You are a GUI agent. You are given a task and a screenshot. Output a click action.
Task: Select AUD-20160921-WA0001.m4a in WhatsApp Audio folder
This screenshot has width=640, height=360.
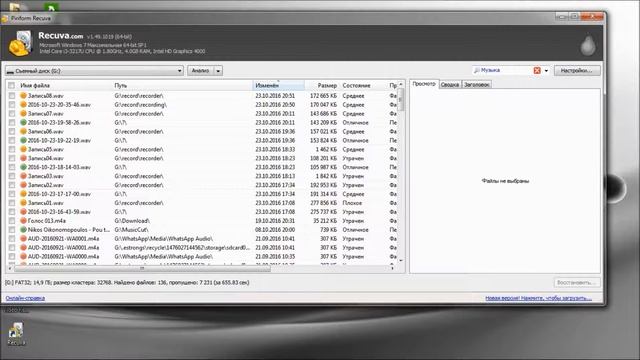(x=63, y=239)
